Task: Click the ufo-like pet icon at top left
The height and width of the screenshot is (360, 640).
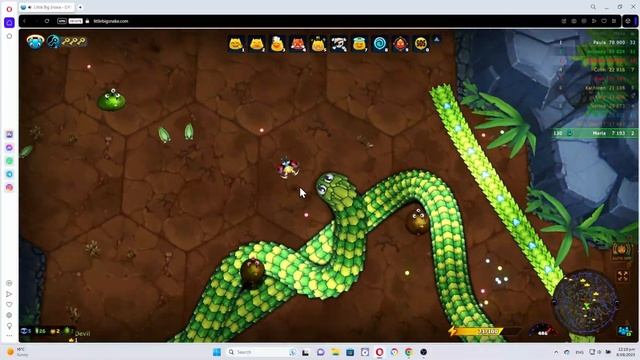Action: [35, 42]
